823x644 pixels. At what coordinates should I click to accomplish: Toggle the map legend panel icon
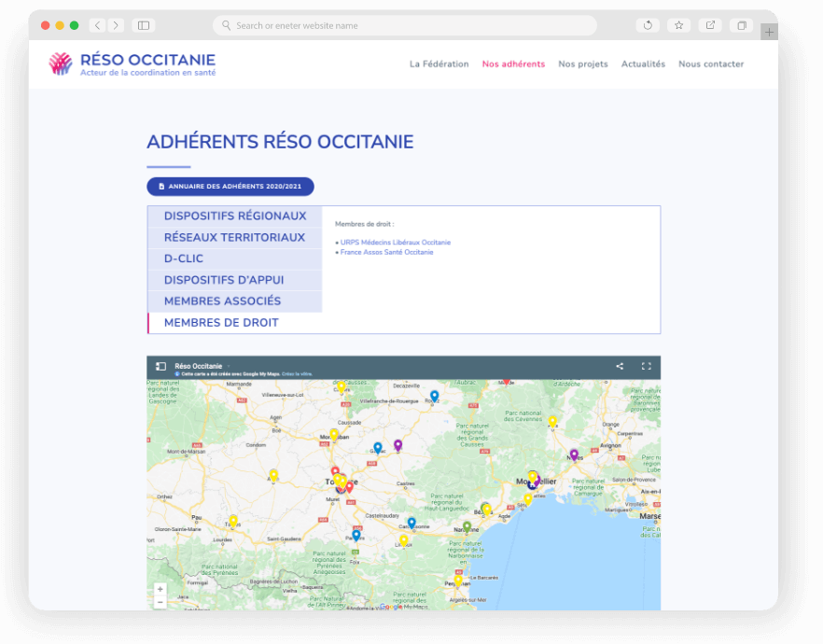161,367
